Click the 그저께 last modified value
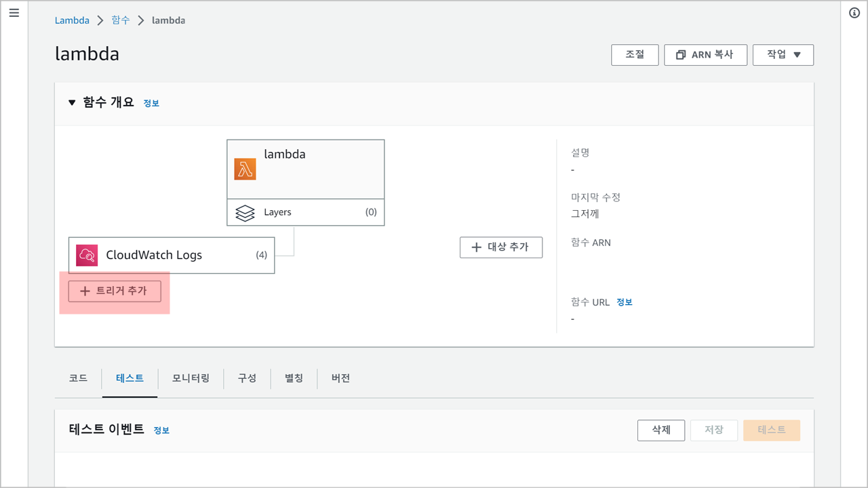 coord(585,214)
